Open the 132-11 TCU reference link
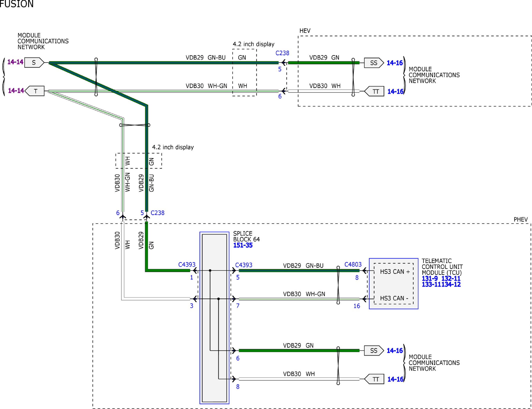532x409 pixels. pyautogui.click(x=451, y=278)
